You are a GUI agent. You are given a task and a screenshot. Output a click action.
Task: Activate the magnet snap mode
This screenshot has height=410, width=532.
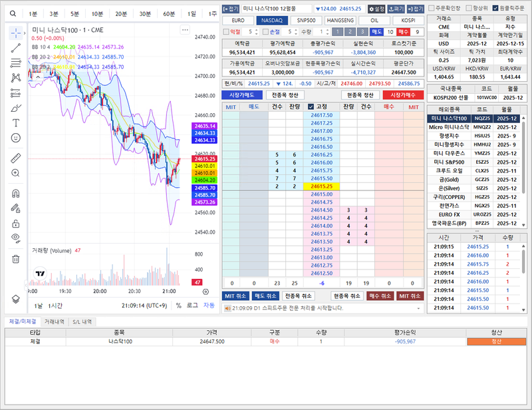coord(16,193)
